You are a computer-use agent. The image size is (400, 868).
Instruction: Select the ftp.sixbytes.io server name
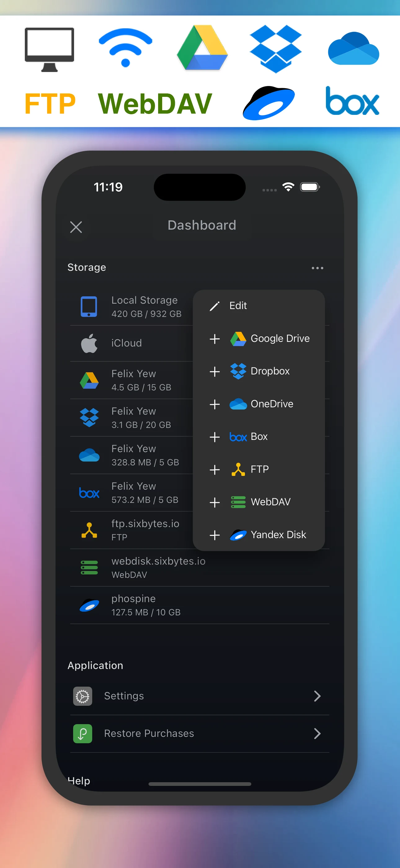pyautogui.click(x=145, y=524)
